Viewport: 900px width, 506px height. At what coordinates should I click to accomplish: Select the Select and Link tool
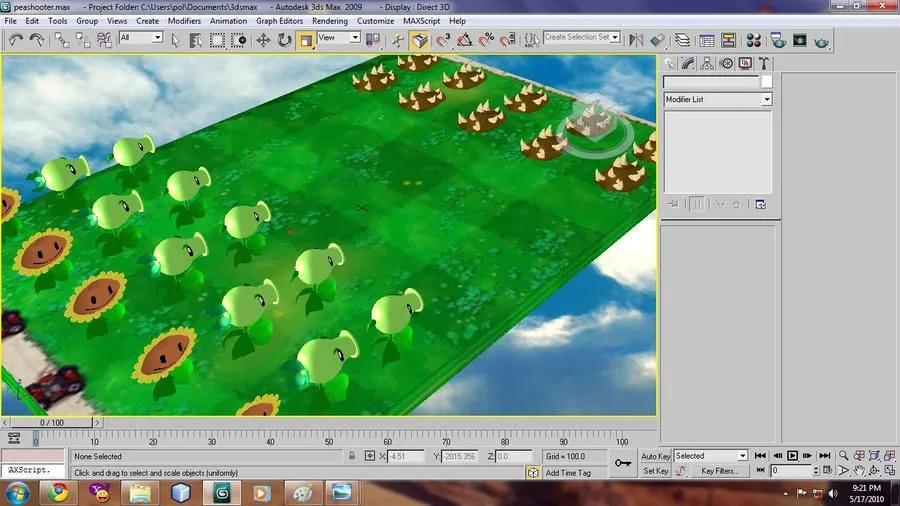[61, 40]
